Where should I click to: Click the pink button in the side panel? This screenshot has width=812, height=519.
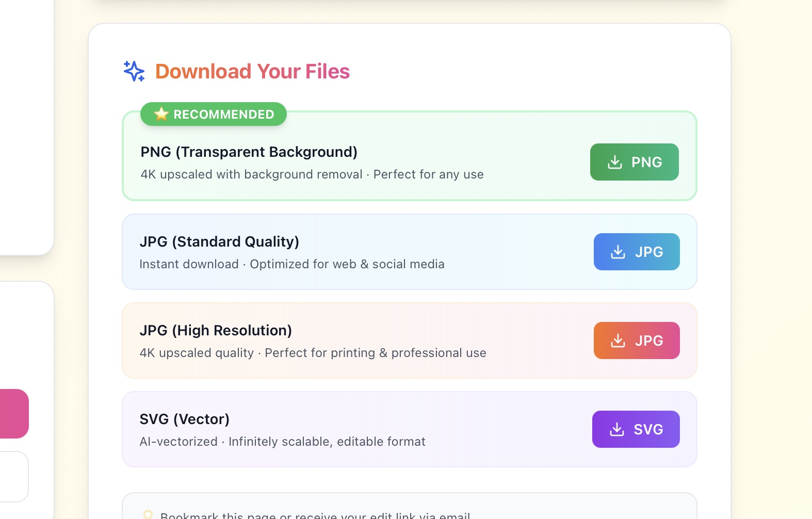[x=14, y=414]
